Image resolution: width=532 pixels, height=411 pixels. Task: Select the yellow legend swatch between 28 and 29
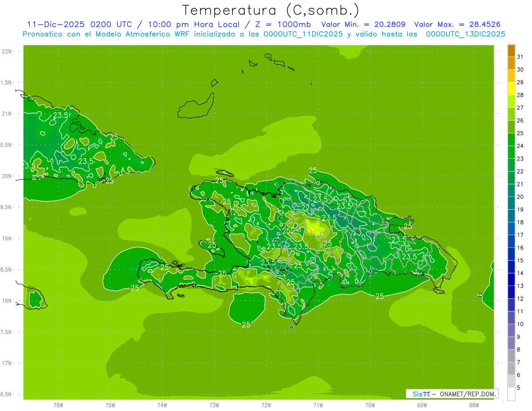pos(511,89)
